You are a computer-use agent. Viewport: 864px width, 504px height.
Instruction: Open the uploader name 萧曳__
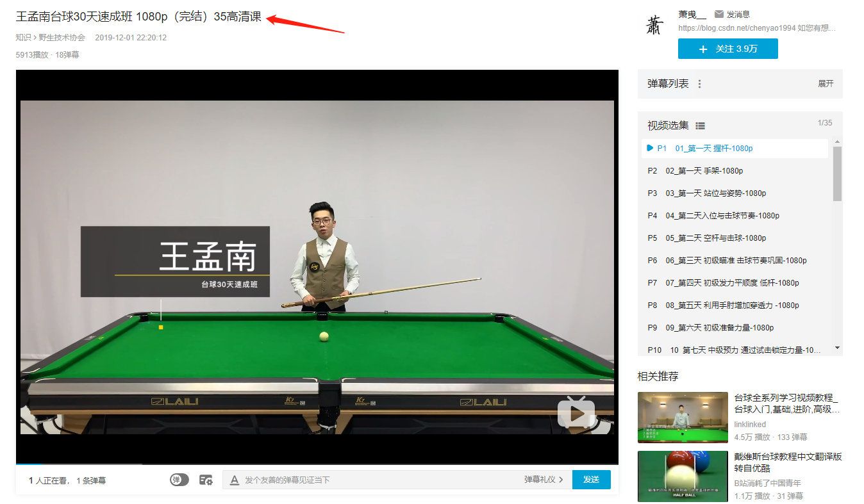[x=692, y=14]
